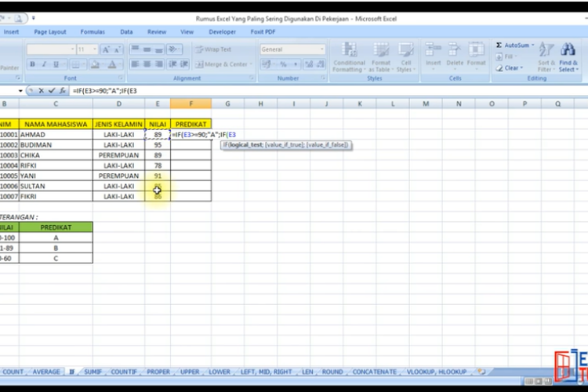Switch to the VLOOKUP, HLOOKUP sheet tab
588x392 pixels.
tap(435, 372)
